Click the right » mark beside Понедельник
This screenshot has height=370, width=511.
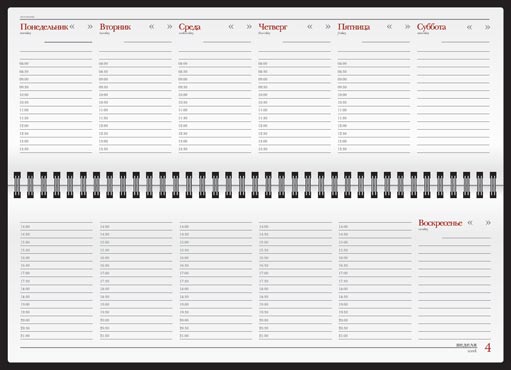tap(90, 27)
